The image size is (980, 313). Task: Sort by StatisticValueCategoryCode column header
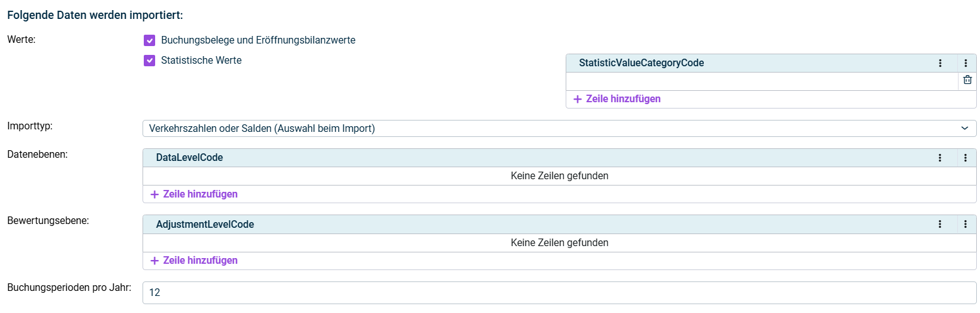coord(641,63)
